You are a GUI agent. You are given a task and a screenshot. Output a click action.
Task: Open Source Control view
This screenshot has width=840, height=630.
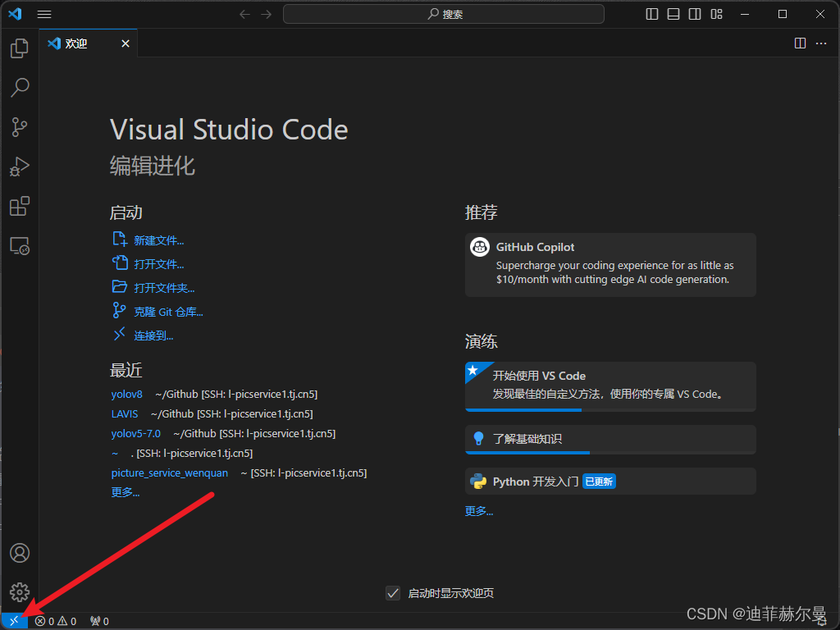20,127
